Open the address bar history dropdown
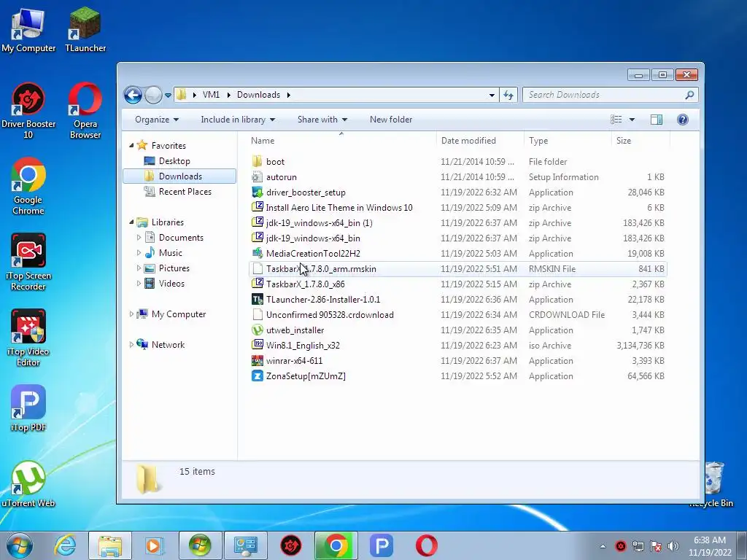Viewport: 747px width, 560px height. tap(492, 95)
